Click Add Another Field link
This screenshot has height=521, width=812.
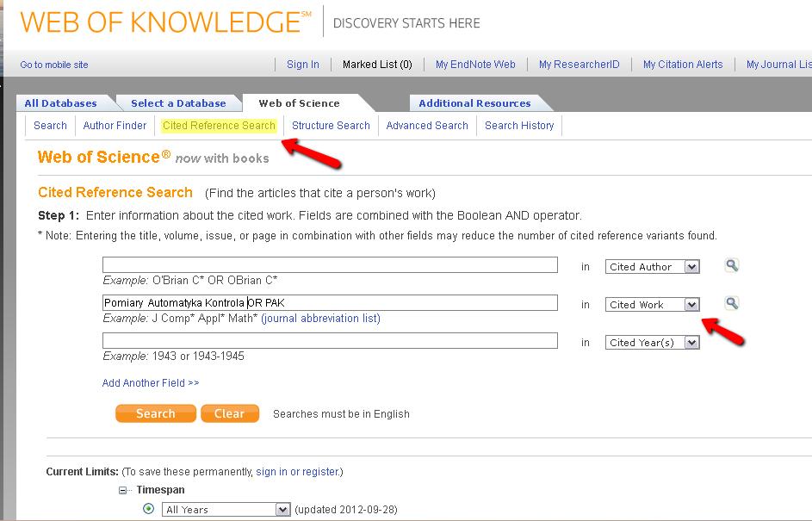(x=151, y=382)
